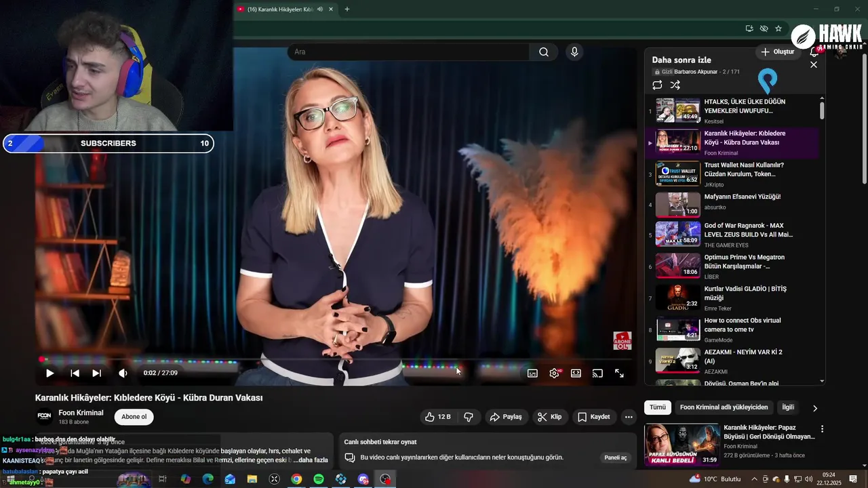Play the video with the play button
This screenshot has width=868, height=488.
click(x=50, y=373)
